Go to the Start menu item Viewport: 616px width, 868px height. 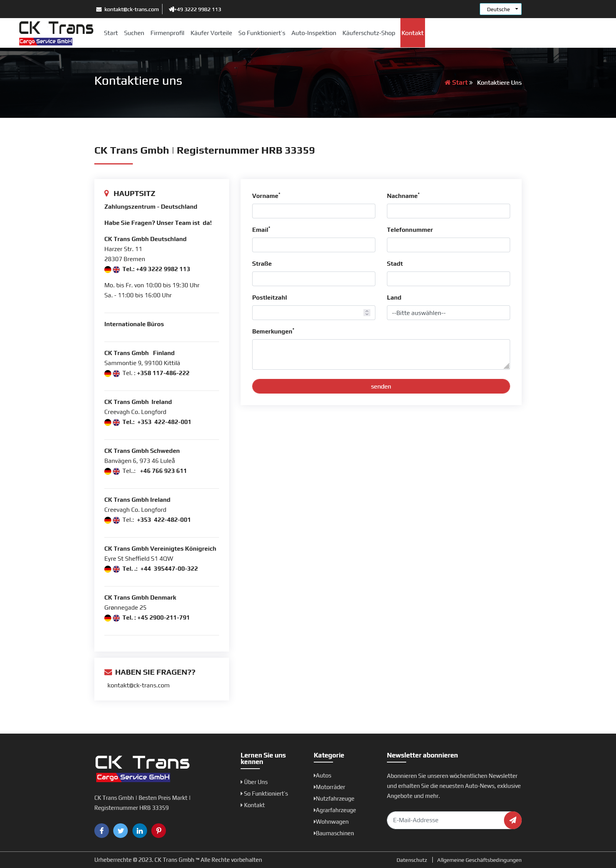[x=111, y=33]
